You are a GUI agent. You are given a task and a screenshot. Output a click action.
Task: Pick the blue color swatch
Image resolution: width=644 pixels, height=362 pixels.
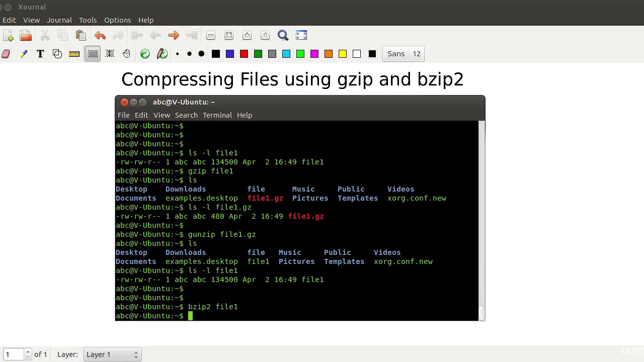(230, 54)
